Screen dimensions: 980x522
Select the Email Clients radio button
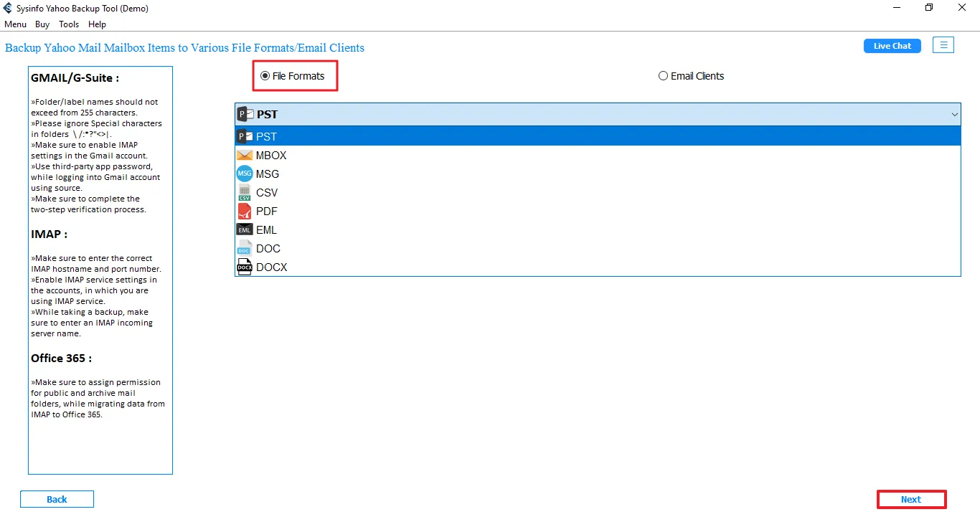click(663, 75)
